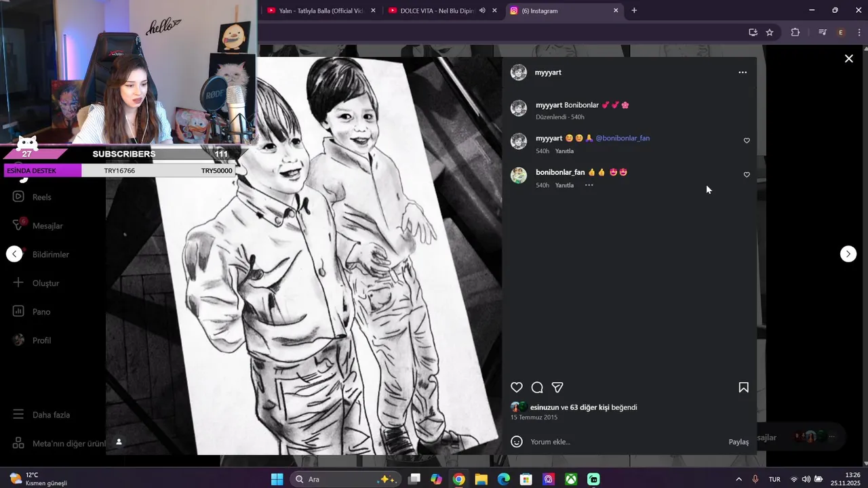This screenshot has height=488, width=868.
Task: Click the taskbar 'Ara' search box
Action: pyautogui.click(x=346, y=479)
